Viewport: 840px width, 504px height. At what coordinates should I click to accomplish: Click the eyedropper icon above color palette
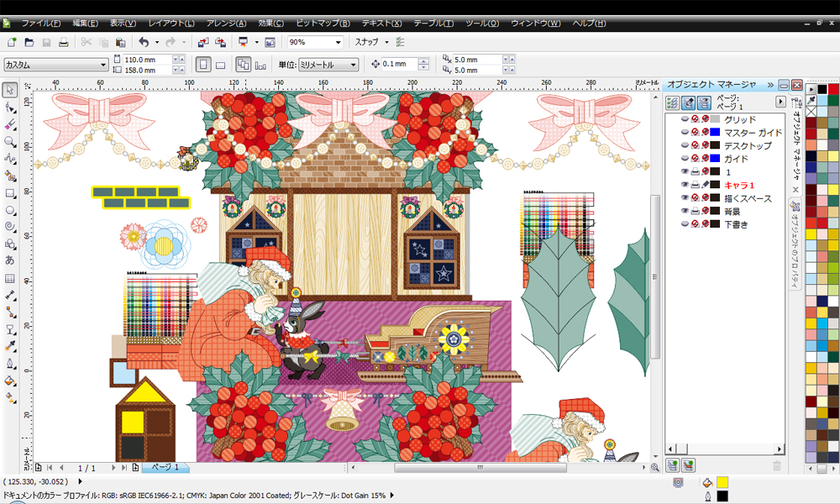click(811, 100)
